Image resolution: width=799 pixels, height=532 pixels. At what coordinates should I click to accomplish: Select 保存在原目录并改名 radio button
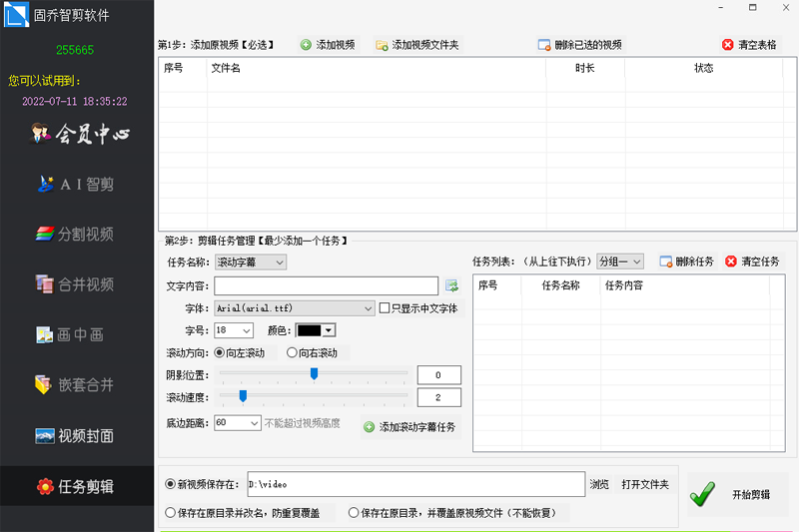[170, 513]
